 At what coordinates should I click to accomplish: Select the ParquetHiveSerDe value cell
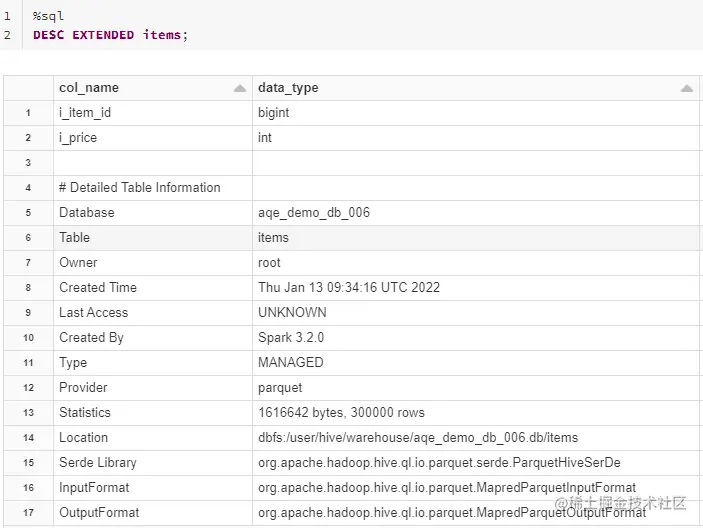(476, 463)
